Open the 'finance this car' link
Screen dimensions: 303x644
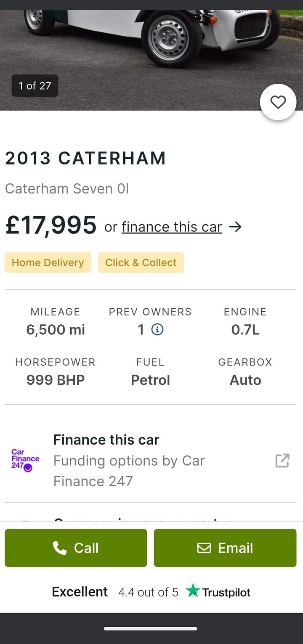(x=172, y=227)
